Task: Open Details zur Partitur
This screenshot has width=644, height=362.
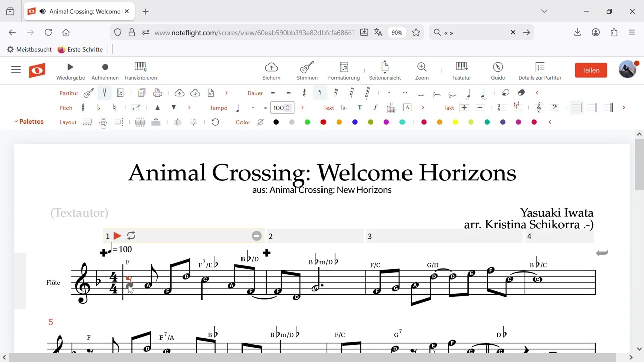Action: [540, 71]
